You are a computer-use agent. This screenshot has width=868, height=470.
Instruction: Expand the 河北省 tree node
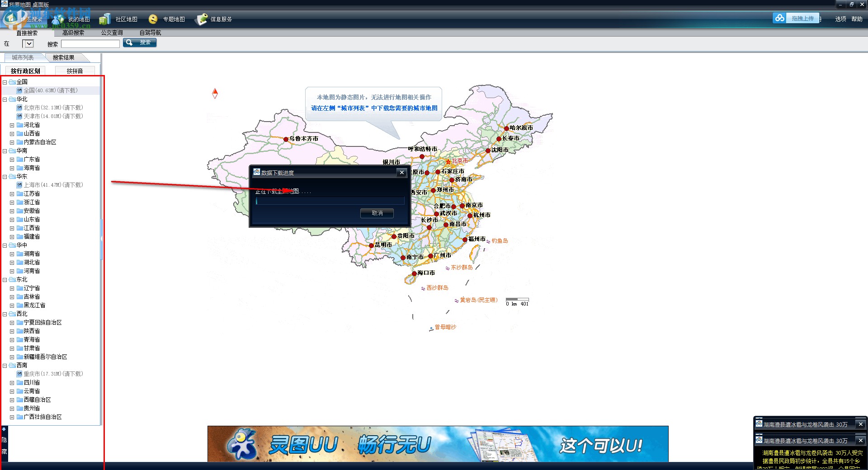pos(12,125)
